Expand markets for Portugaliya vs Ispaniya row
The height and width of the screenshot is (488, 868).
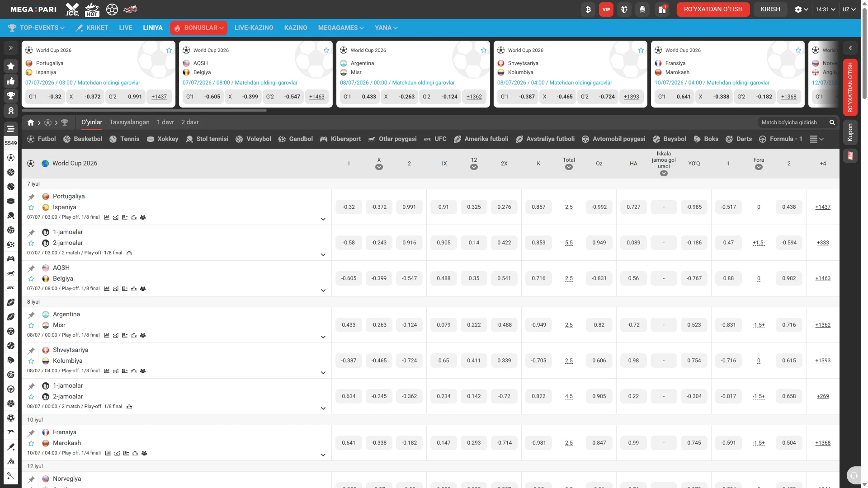click(x=323, y=219)
